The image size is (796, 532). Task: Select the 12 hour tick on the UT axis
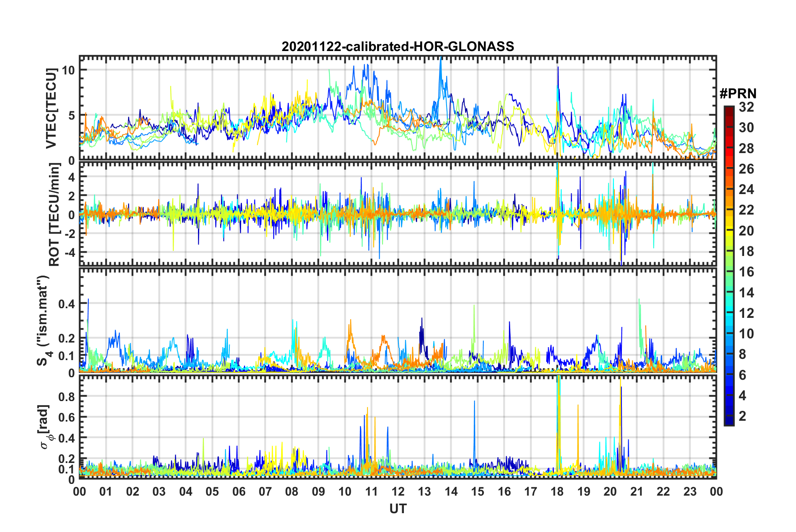pyautogui.click(x=398, y=491)
